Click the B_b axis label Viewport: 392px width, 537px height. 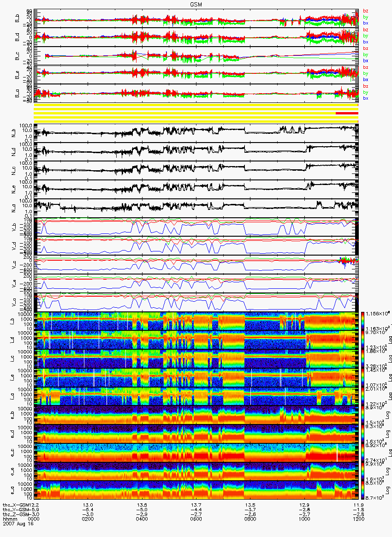tap(17, 18)
